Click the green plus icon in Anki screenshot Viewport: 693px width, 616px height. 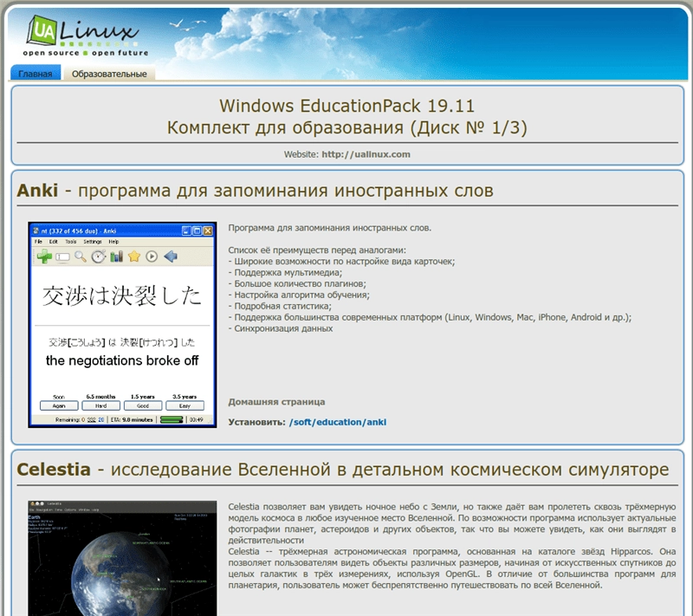(44, 256)
